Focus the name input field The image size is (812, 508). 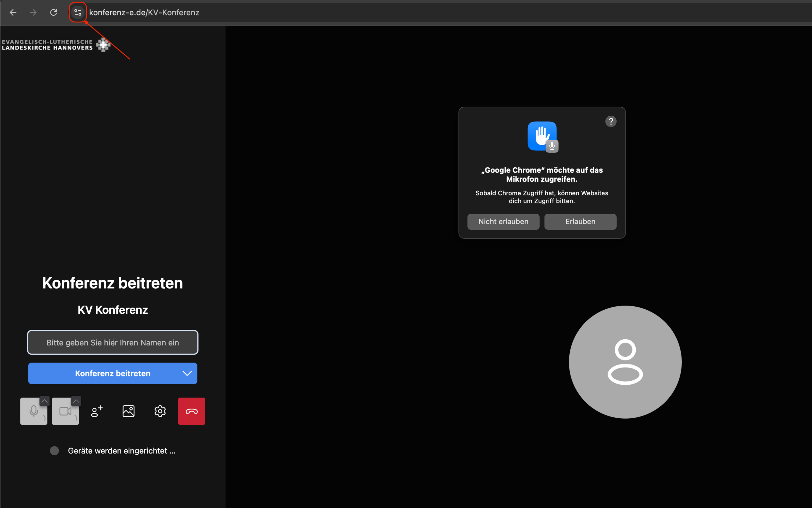(113, 342)
